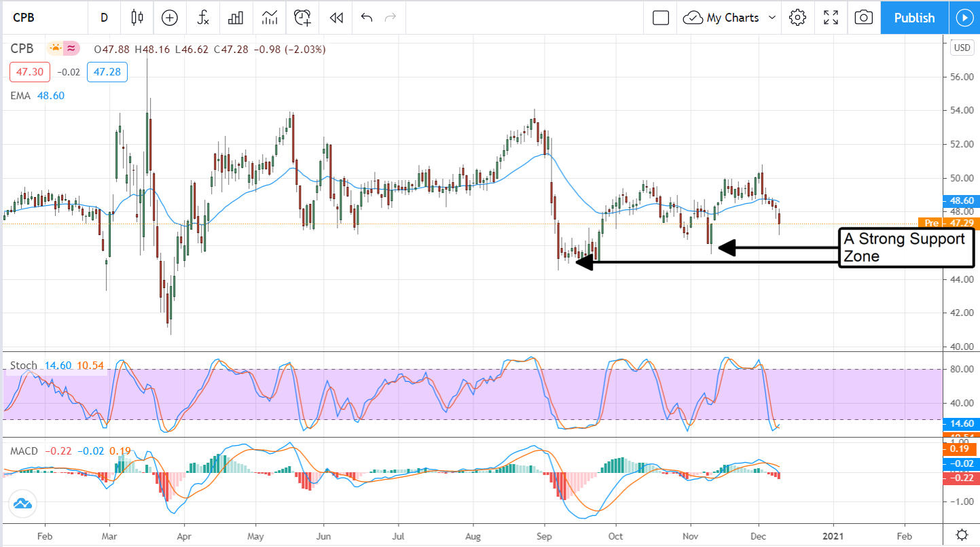Open indicator templates icon

pyautogui.click(x=269, y=18)
